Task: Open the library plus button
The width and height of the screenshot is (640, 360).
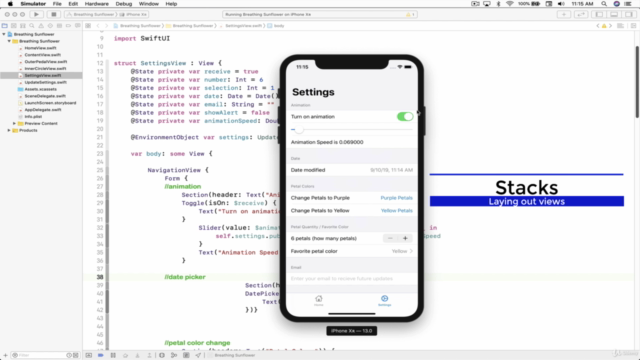Action: [x=564, y=14]
